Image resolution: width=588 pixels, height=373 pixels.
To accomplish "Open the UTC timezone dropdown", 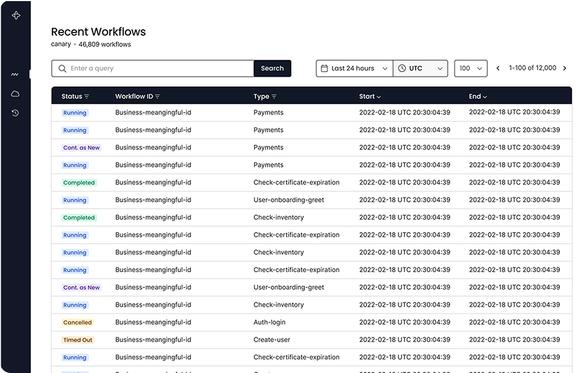I will click(421, 68).
